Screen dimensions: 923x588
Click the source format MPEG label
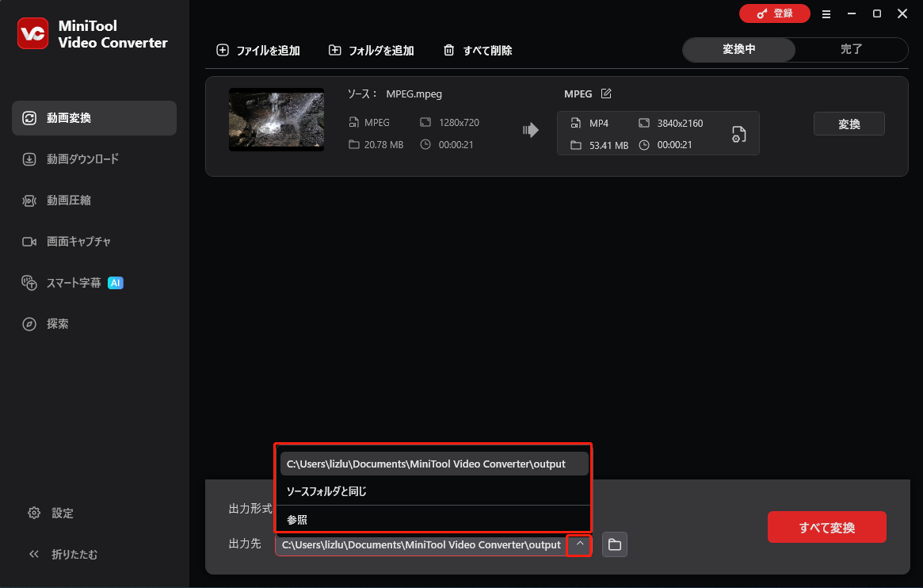click(377, 122)
